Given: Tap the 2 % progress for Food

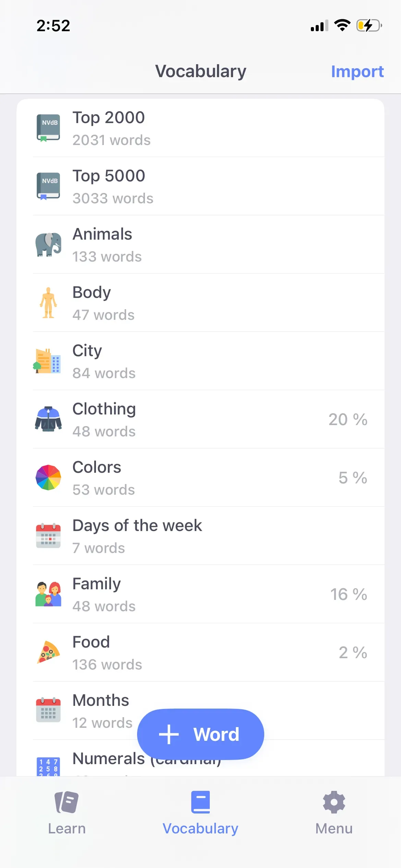Looking at the screenshot, I should click(353, 653).
